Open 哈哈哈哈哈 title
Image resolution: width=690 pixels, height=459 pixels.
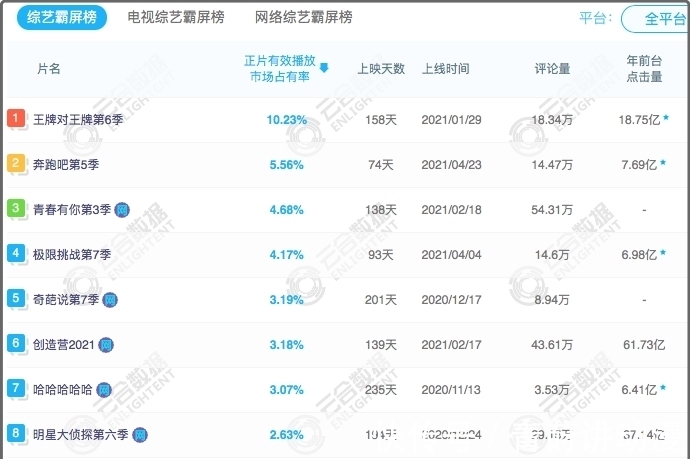coord(63,389)
